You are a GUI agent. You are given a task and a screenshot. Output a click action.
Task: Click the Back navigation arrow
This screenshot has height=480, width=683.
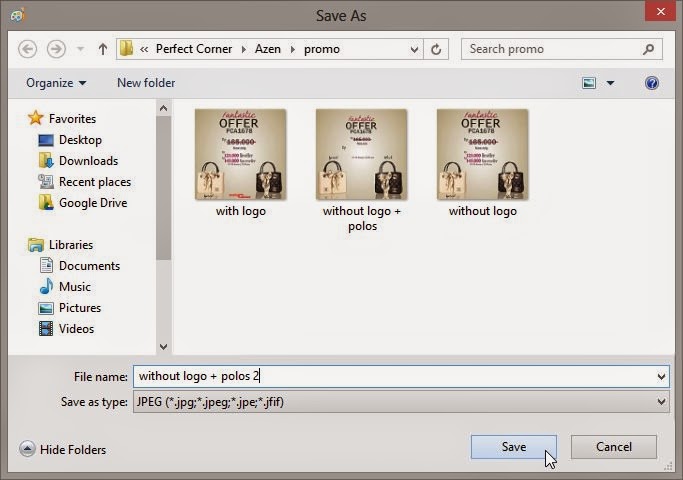tap(28, 49)
